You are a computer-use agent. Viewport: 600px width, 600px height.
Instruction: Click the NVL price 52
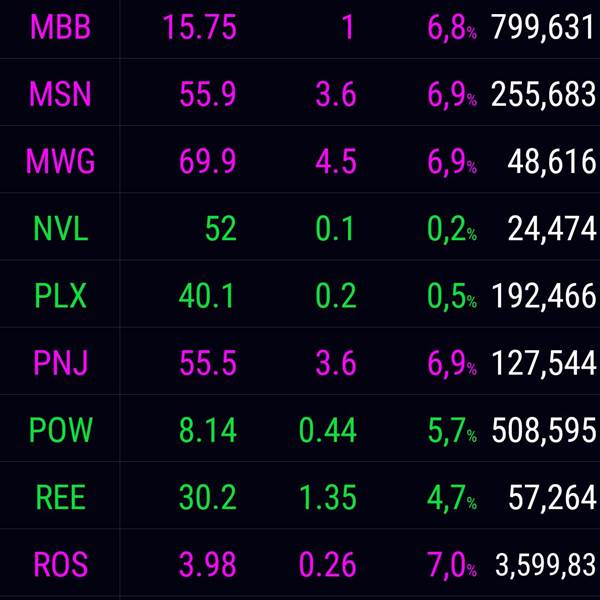pyautogui.click(x=221, y=228)
